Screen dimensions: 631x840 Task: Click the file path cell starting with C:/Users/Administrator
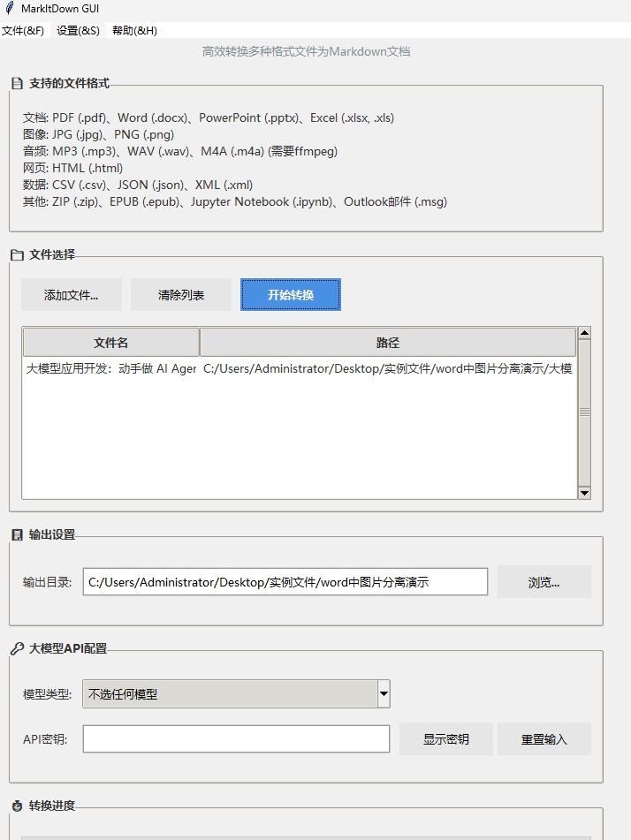coord(388,368)
